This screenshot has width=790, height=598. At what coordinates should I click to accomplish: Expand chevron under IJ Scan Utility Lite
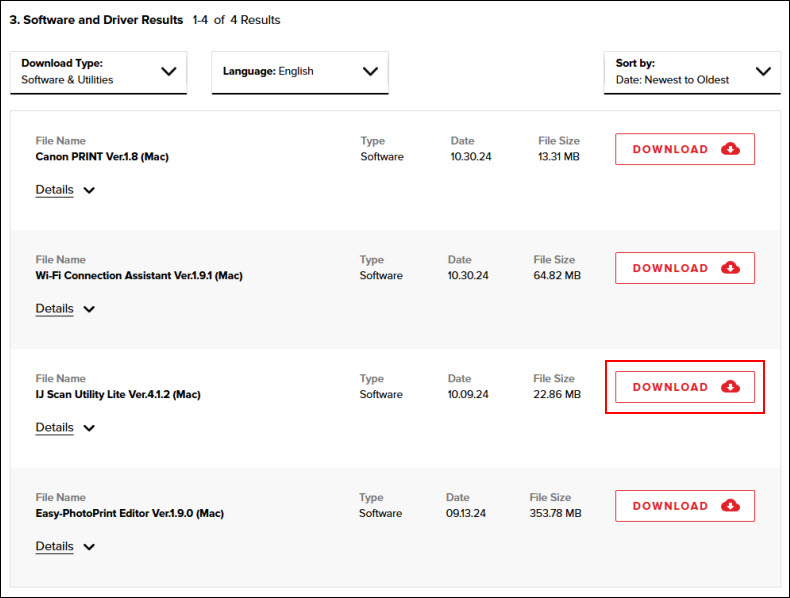pyautogui.click(x=89, y=428)
